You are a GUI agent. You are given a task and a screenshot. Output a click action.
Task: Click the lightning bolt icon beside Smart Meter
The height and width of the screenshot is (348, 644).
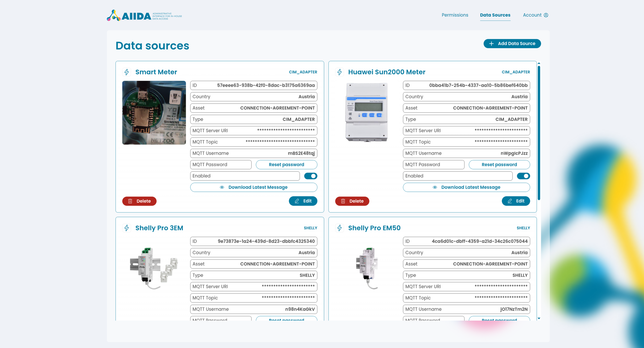tap(127, 72)
